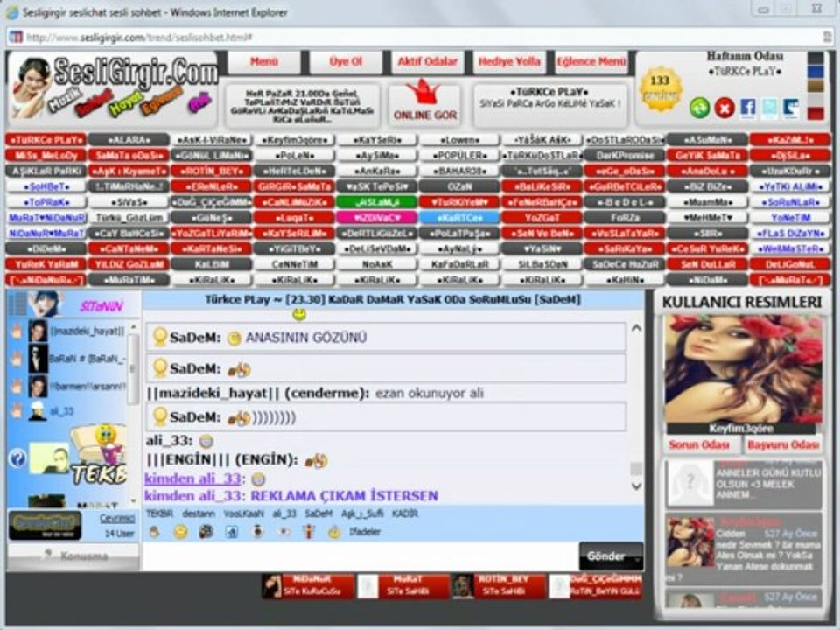Join the •AnKaRa• room

coord(377,171)
